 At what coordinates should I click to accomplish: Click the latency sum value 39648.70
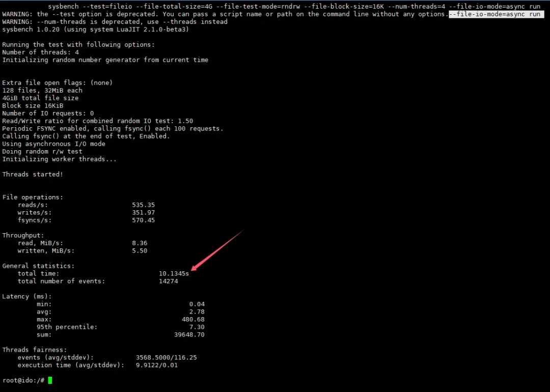(x=189, y=334)
